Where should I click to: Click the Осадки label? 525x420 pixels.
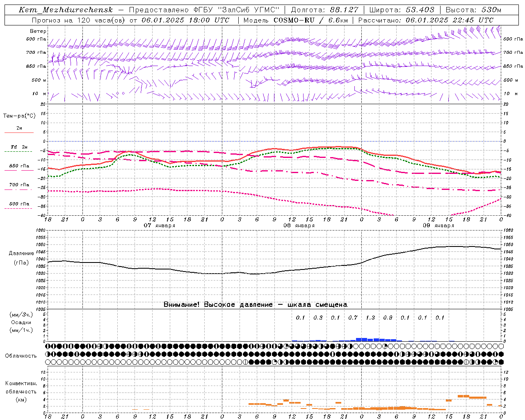click(21, 322)
